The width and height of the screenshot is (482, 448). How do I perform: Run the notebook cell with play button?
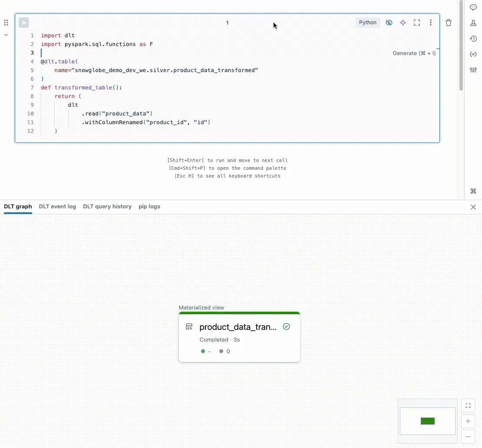point(24,23)
